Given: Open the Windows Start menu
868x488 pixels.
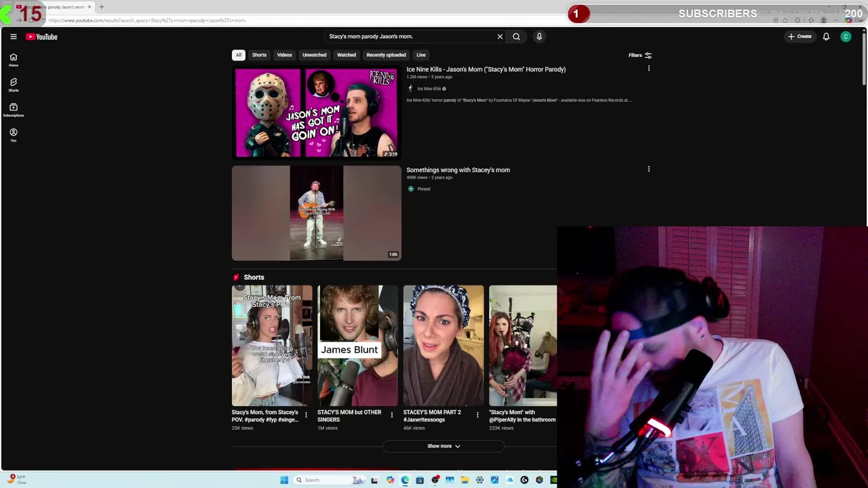Looking at the screenshot, I should point(284,480).
